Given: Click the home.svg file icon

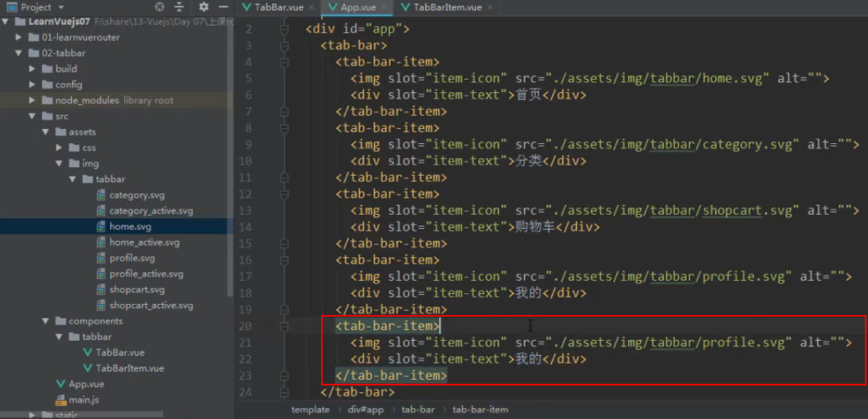Looking at the screenshot, I should (x=100, y=227).
